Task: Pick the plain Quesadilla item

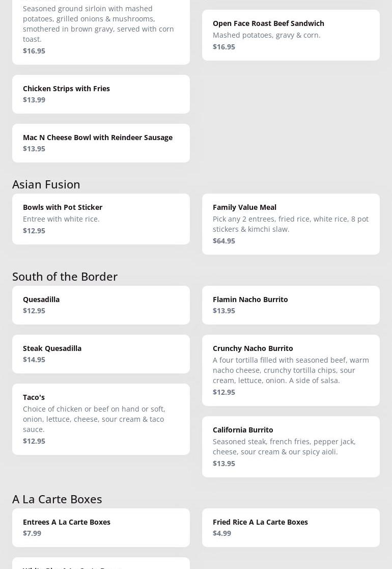Action: pyautogui.click(x=41, y=300)
